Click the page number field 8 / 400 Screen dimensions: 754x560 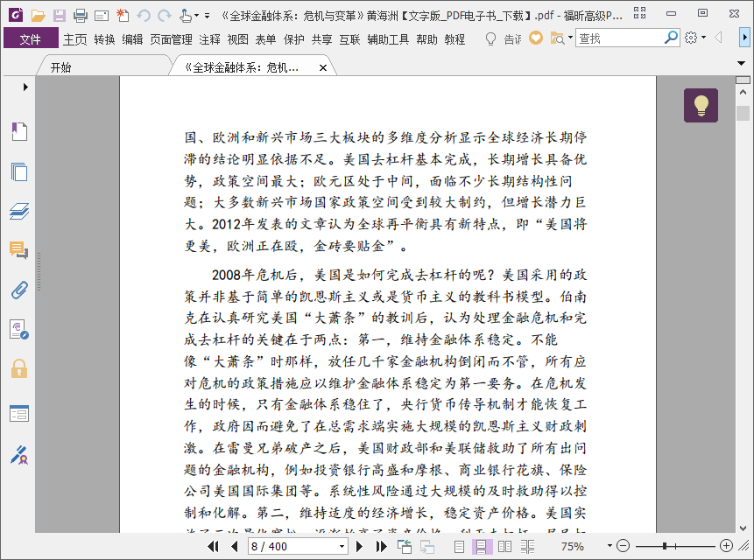click(x=292, y=546)
